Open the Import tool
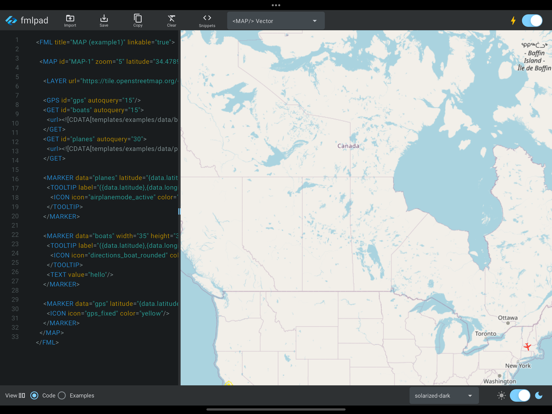The width and height of the screenshot is (552, 414). (70, 20)
